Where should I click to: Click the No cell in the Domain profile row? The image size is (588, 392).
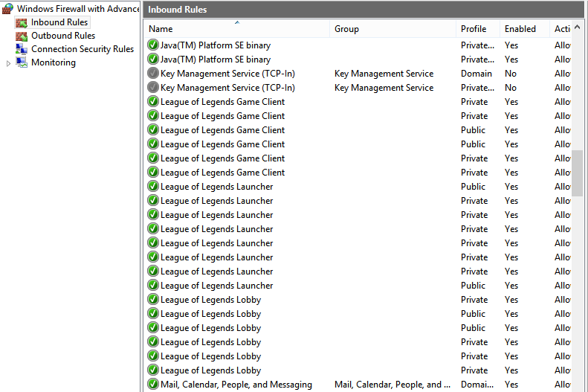pyautogui.click(x=511, y=74)
